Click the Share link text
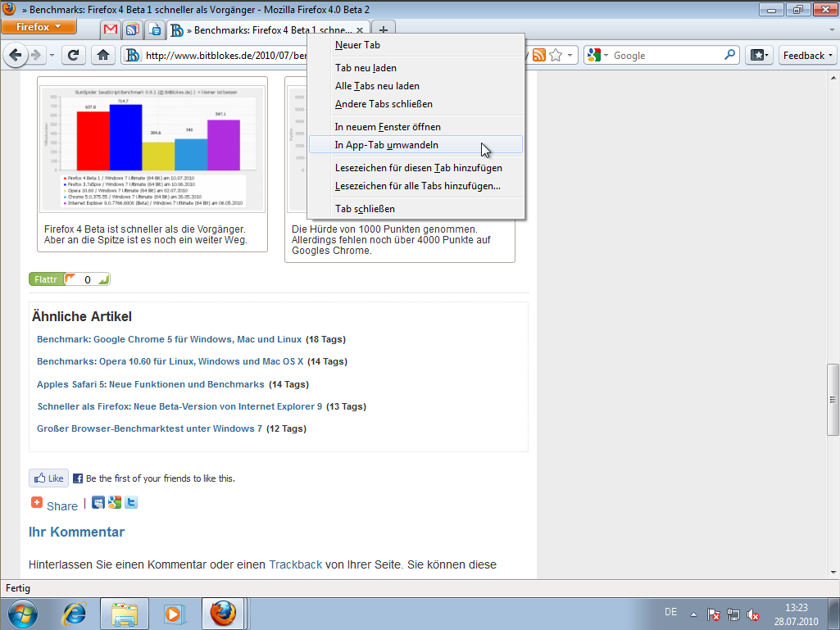Viewport: 840px width, 630px height. (x=62, y=506)
